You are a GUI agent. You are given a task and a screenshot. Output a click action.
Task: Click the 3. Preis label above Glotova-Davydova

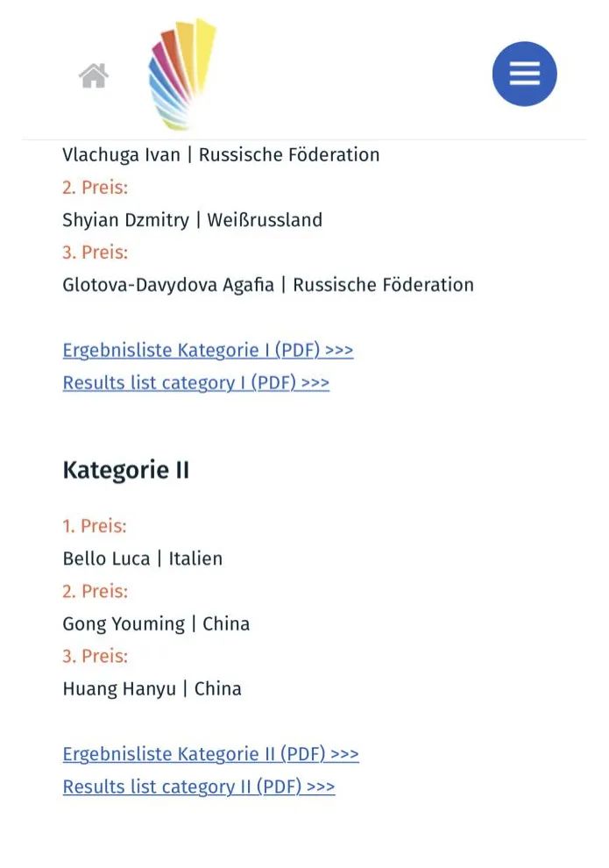pyautogui.click(x=96, y=253)
